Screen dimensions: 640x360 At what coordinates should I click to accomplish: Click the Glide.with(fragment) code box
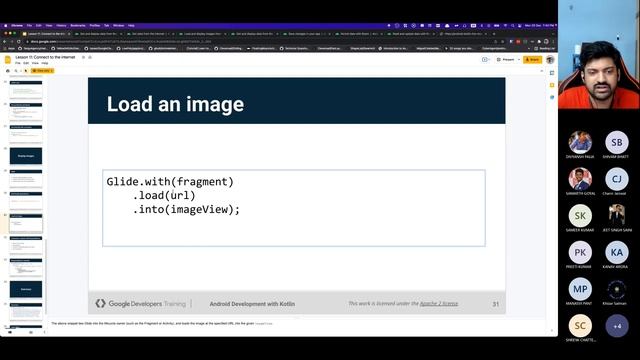pos(294,208)
